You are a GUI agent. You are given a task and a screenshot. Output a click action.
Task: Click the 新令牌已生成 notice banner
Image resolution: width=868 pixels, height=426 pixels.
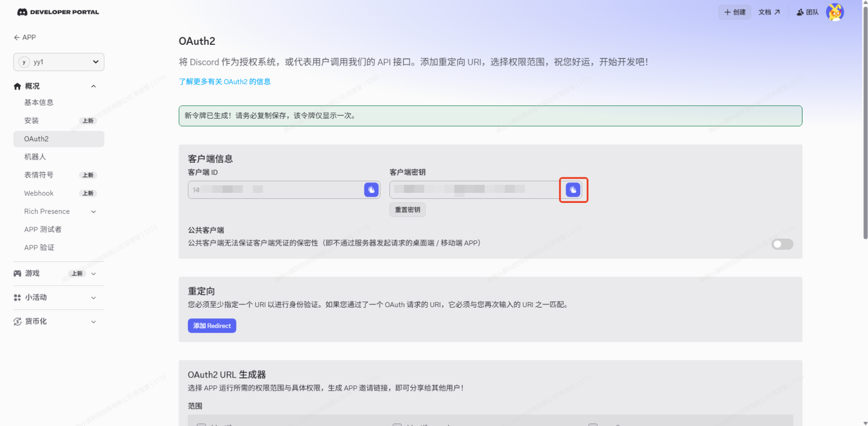pyautogui.click(x=491, y=116)
